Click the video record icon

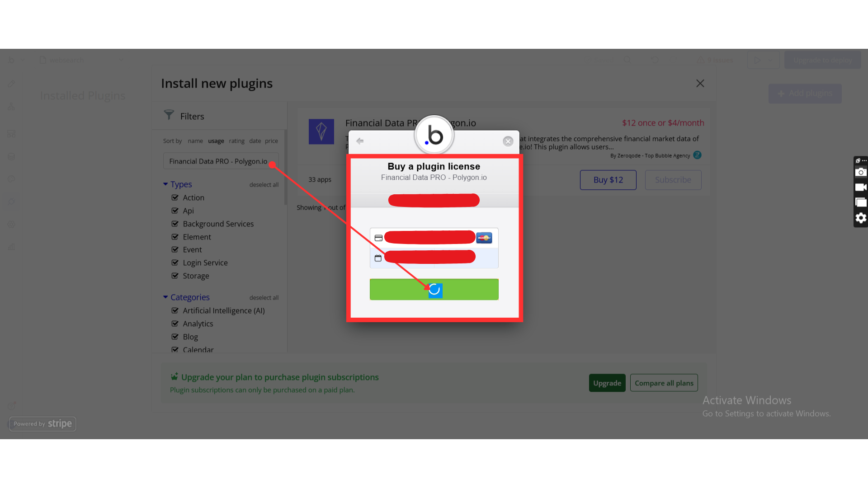[x=860, y=187]
